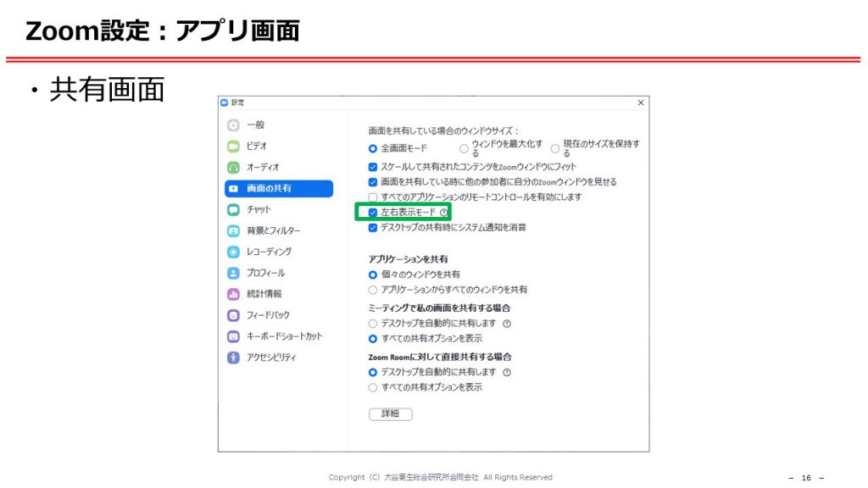Open the オーディオ settings tab
The height and width of the screenshot is (488, 868).
tap(279, 167)
